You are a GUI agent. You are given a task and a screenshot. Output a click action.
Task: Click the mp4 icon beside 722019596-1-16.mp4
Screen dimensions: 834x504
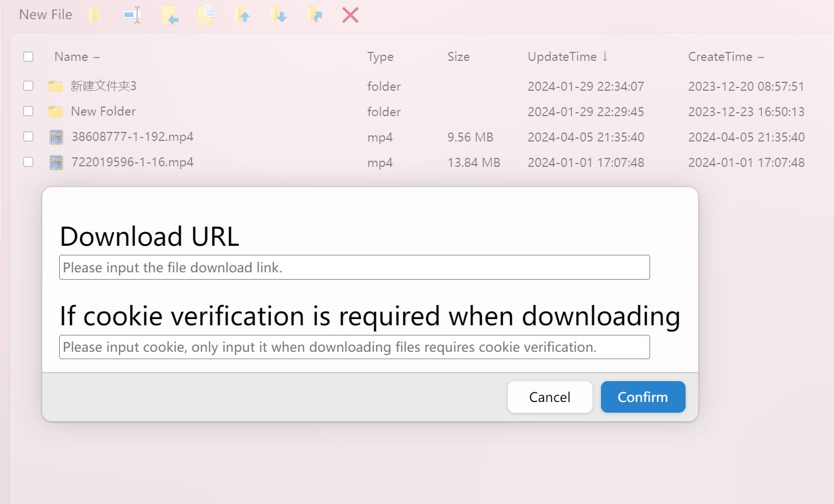(x=56, y=162)
